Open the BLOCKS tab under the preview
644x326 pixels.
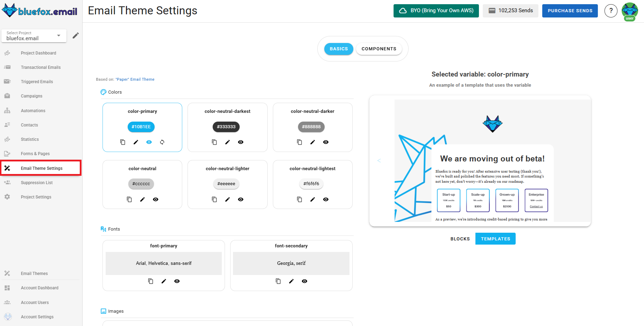460,239
